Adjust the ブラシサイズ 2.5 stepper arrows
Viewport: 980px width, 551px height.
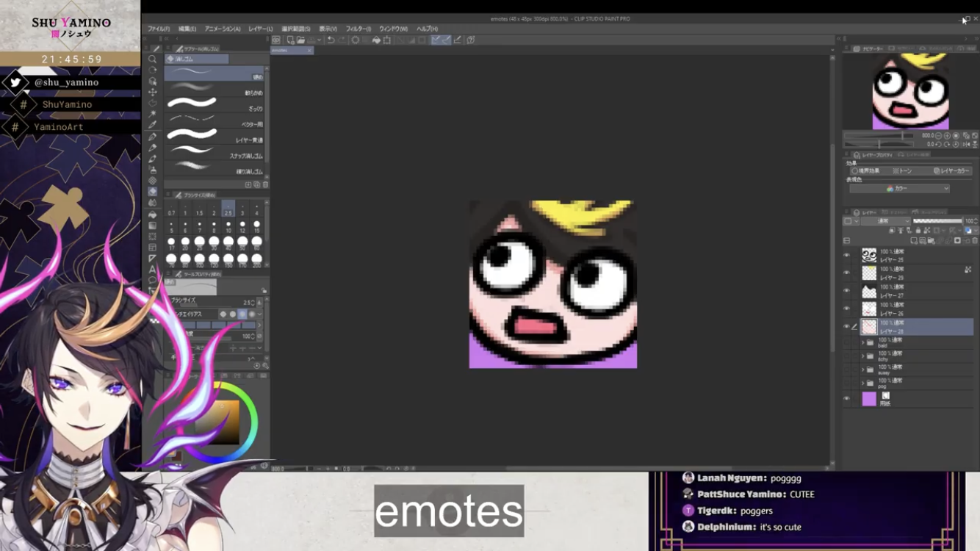[x=253, y=303]
